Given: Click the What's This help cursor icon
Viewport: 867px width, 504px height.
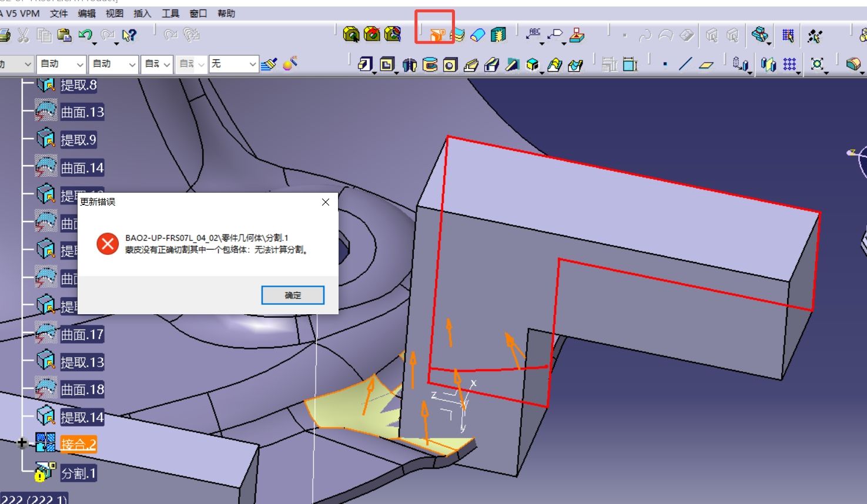Looking at the screenshot, I should (129, 35).
